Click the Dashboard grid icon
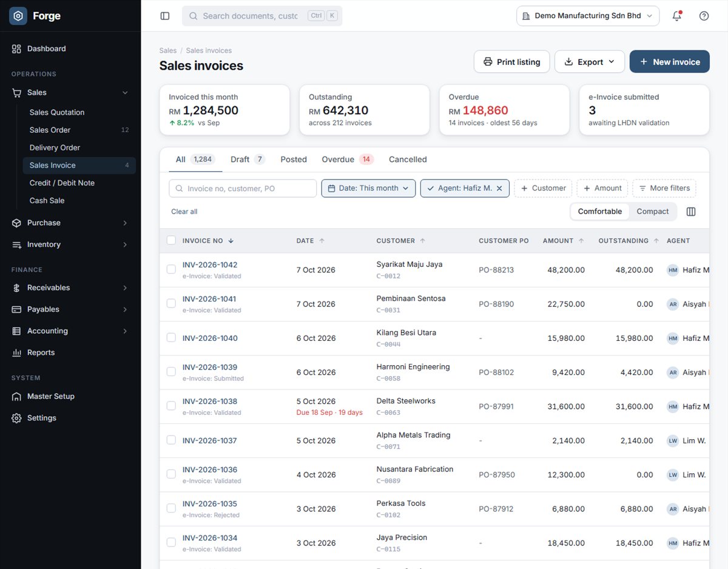The height and width of the screenshot is (569, 728). point(16,49)
